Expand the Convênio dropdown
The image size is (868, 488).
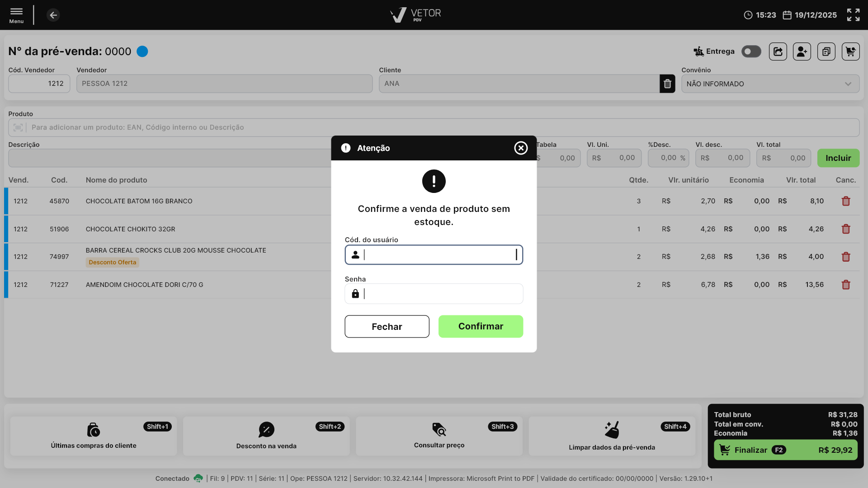tap(848, 84)
